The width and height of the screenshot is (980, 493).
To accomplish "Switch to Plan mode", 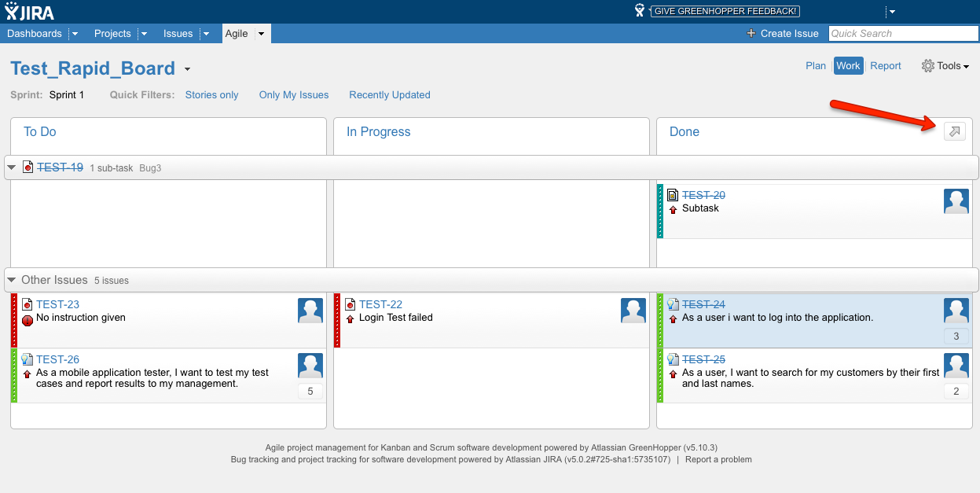I will (x=816, y=66).
